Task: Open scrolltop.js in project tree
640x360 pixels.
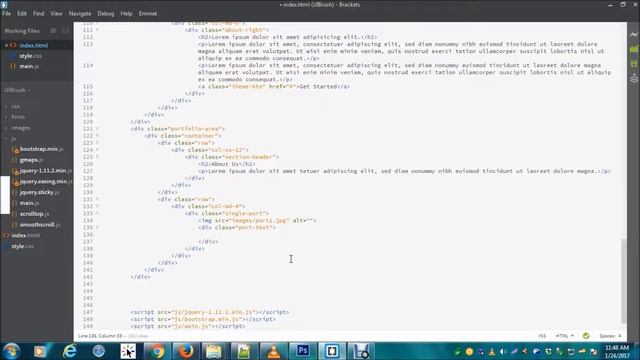Action: [x=34, y=214]
